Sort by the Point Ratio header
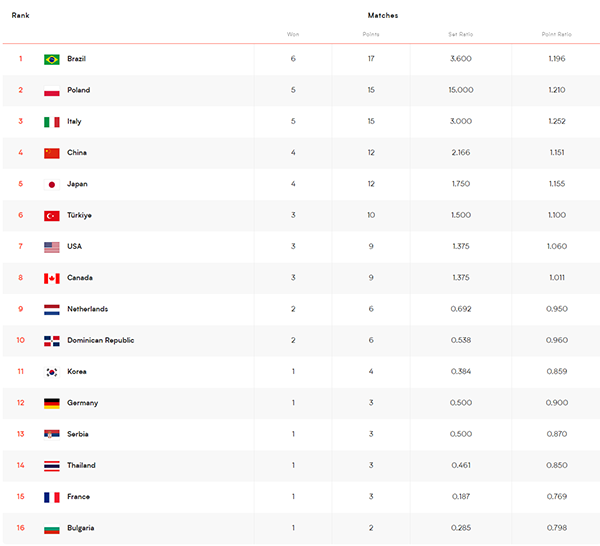 [x=557, y=34]
